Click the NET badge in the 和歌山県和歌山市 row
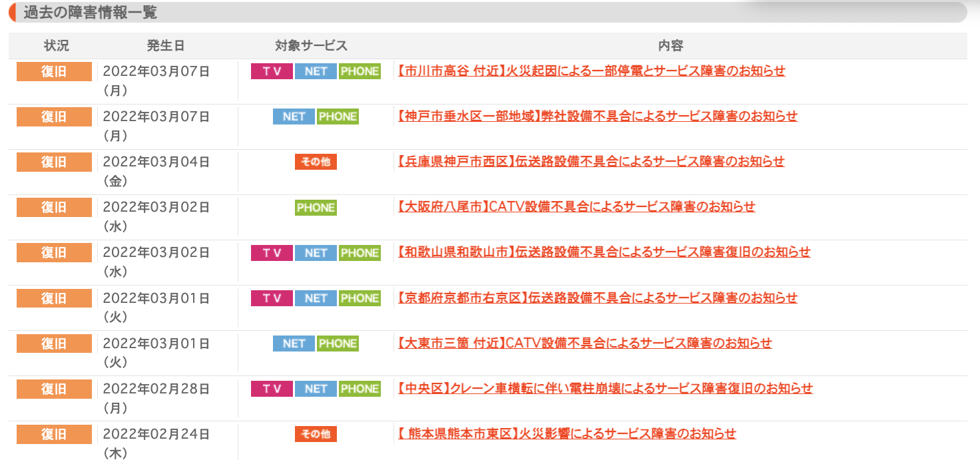This screenshot has width=980, height=460. [x=316, y=253]
